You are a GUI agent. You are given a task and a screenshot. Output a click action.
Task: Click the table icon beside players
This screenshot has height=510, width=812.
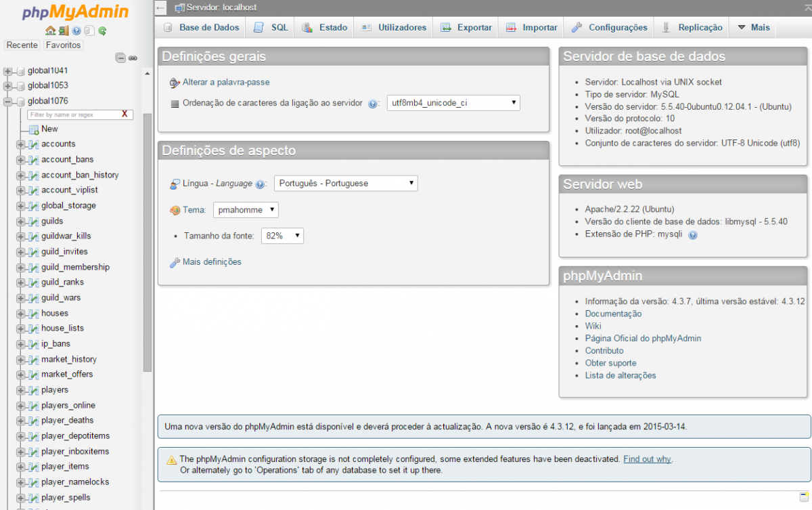pos(33,390)
